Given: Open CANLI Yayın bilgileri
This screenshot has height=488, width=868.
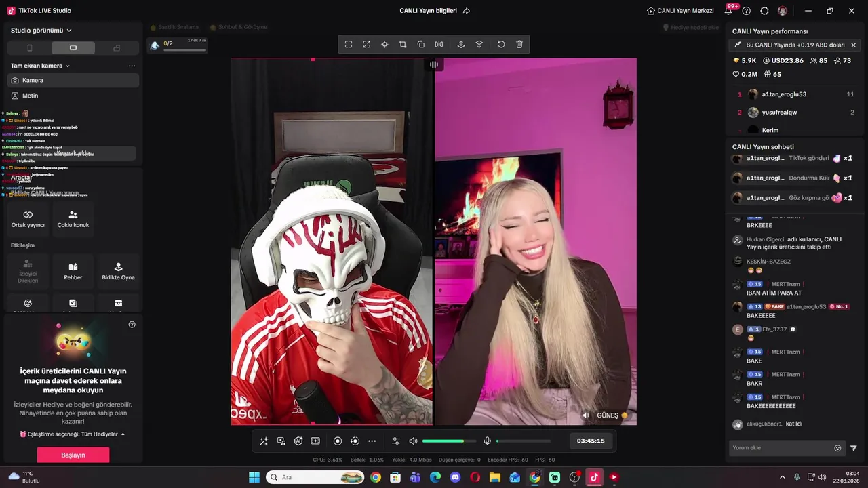Looking at the screenshot, I should 428,11.
